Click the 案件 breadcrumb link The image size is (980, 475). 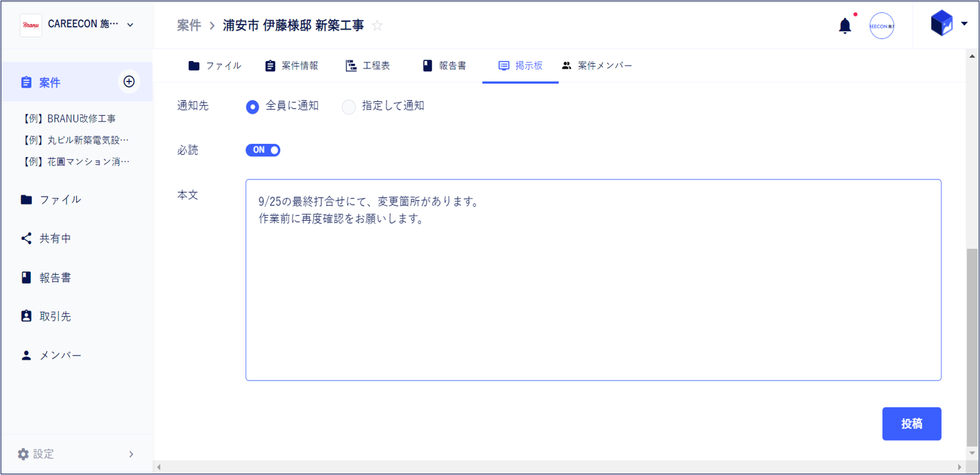point(189,25)
